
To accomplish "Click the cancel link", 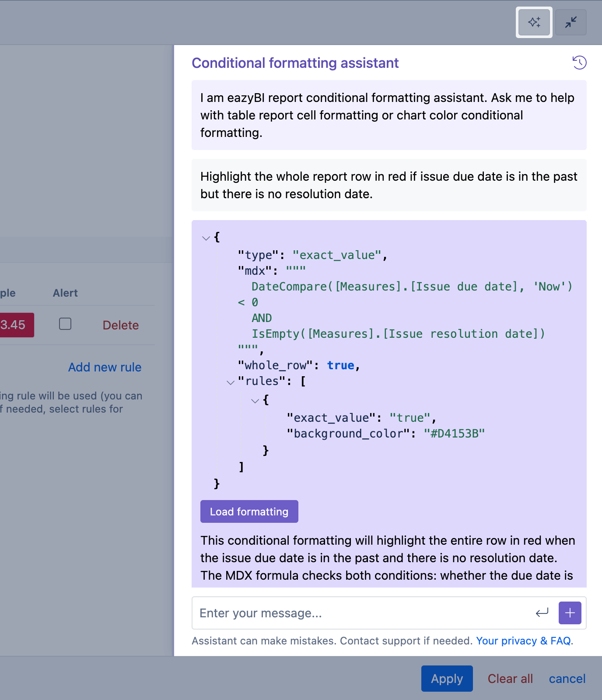I will point(567,679).
